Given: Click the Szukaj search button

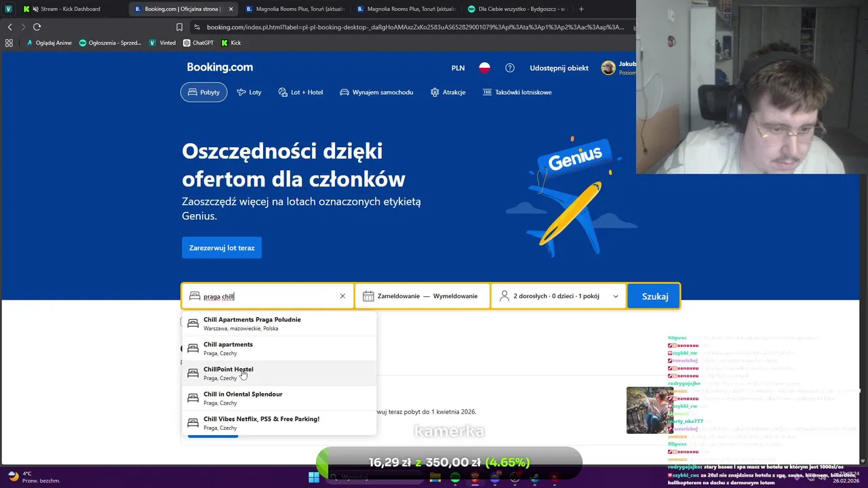Looking at the screenshot, I should 654,296.
